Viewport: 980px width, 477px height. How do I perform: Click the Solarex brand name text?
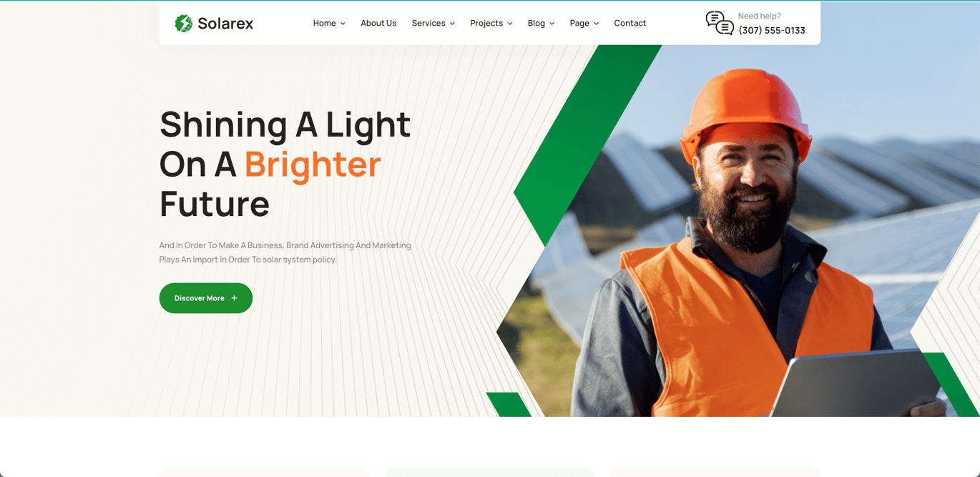click(x=225, y=24)
